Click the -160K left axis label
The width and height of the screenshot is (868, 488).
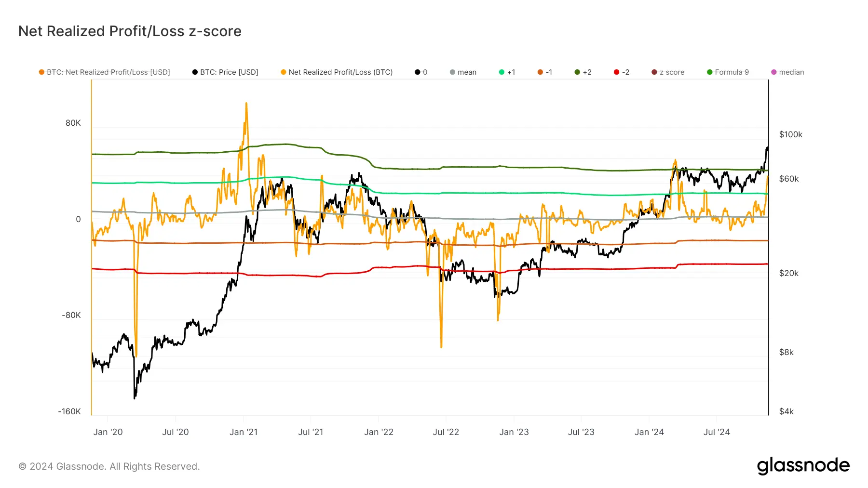point(69,411)
